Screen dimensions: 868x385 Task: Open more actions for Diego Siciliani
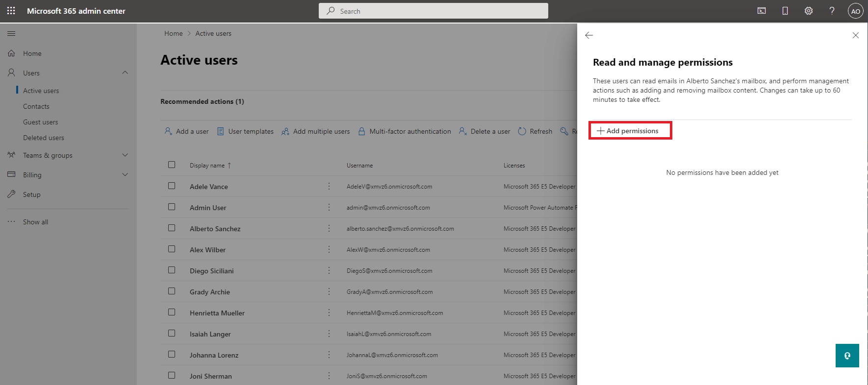click(x=329, y=271)
